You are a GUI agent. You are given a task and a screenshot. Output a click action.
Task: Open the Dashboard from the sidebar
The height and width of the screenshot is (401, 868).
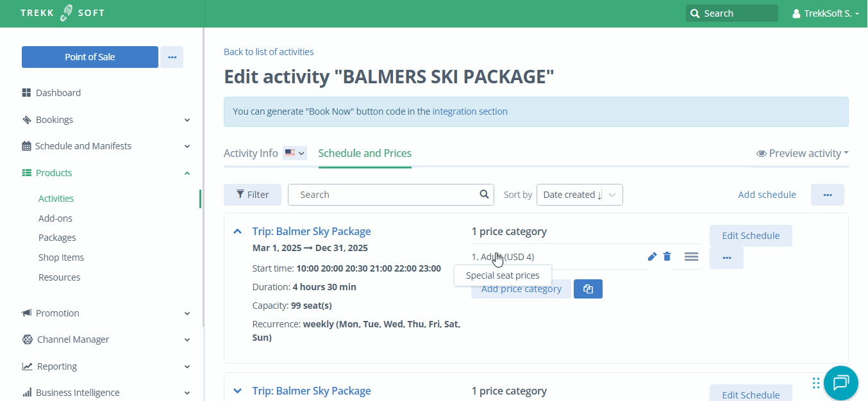[58, 93]
